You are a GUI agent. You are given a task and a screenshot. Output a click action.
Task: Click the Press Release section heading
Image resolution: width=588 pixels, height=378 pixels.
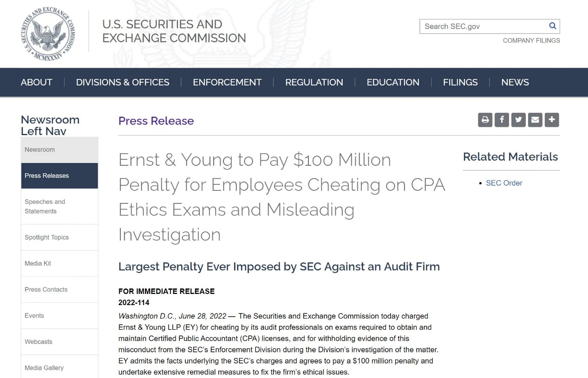156,121
